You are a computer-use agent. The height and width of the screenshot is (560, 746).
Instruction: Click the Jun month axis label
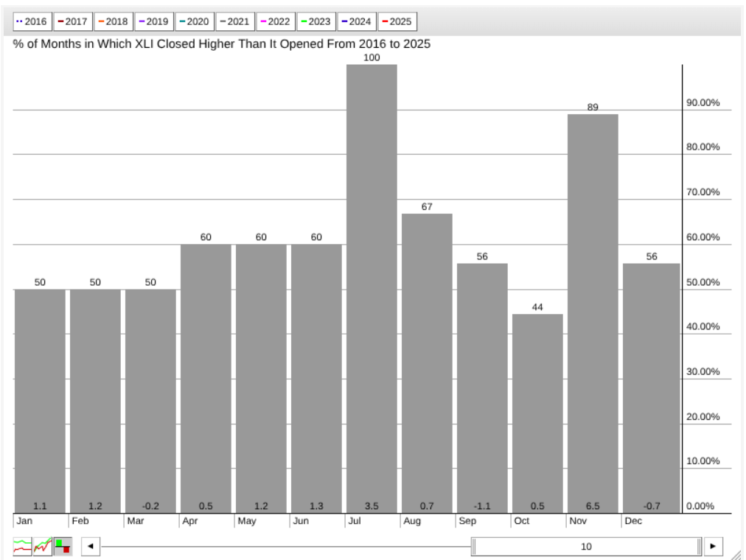click(x=301, y=521)
